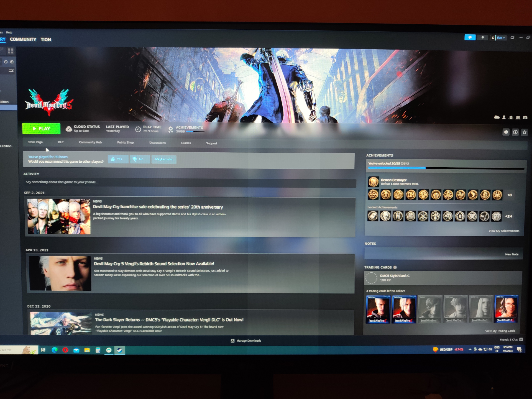Open the Vergil's Rebirth Sound Selection news
Screen dimensions: 532x399
[x=154, y=264]
